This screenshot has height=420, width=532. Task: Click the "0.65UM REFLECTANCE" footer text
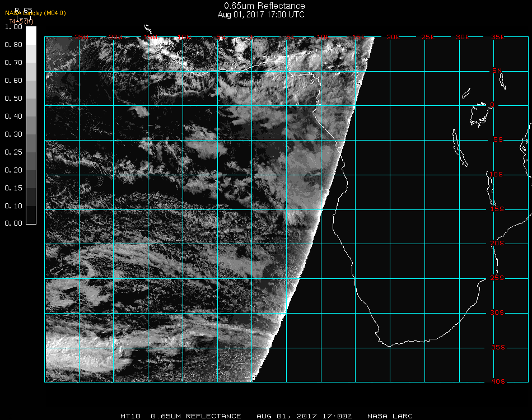[196, 416]
